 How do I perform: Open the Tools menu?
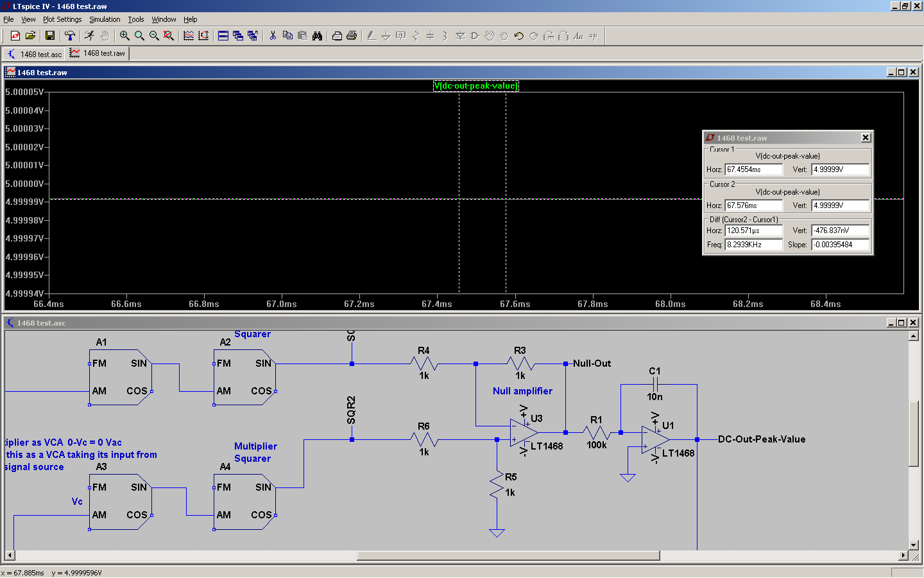[x=136, y=19]
